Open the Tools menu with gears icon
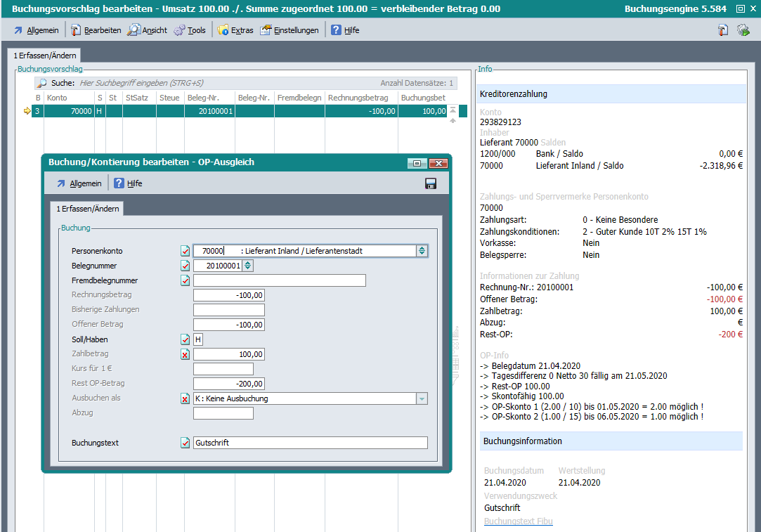The height and width of the screenshot is (532, 761). click(189, 30)
